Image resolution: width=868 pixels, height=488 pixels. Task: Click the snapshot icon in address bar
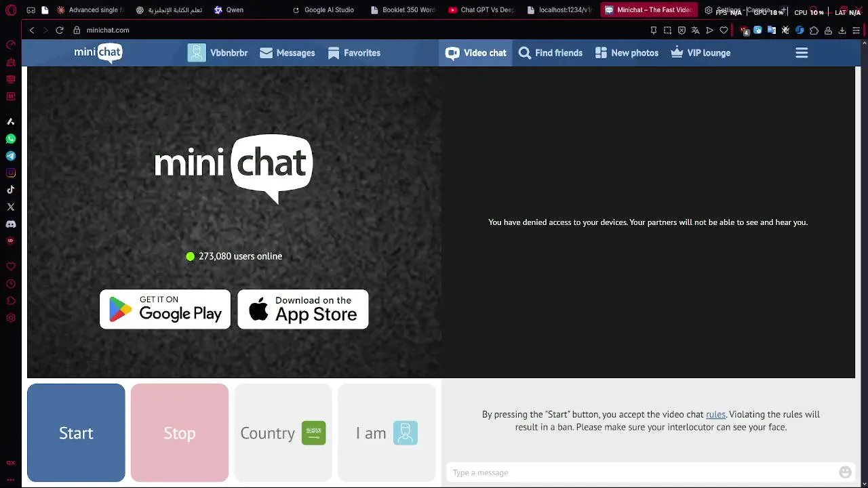667,30
